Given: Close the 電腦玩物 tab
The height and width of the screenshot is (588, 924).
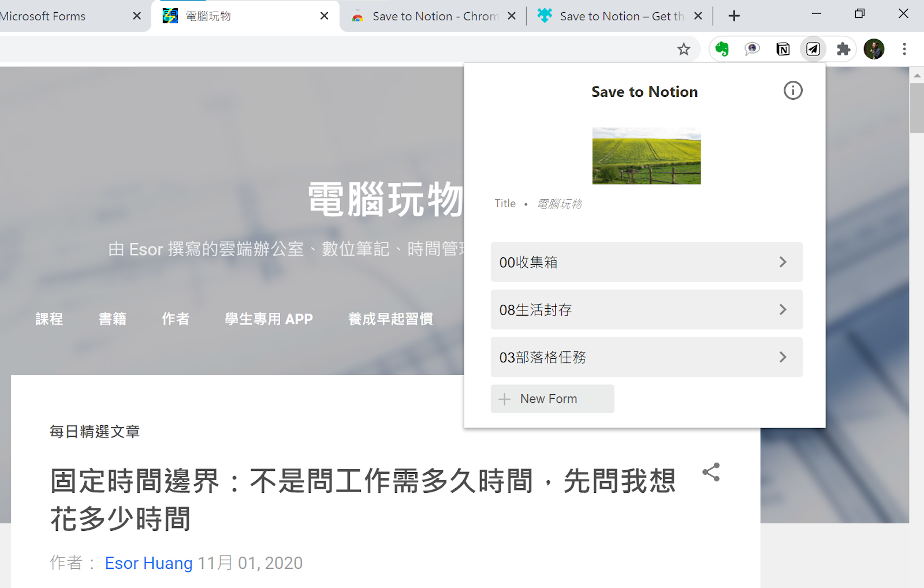Looking at the screenshot, I should (325, 16).
